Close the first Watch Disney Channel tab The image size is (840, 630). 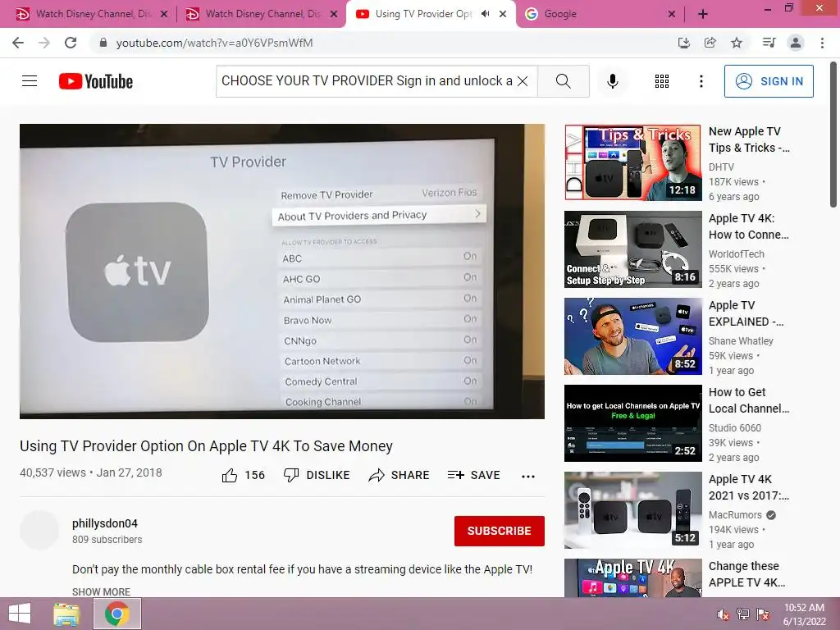(164, 14)
